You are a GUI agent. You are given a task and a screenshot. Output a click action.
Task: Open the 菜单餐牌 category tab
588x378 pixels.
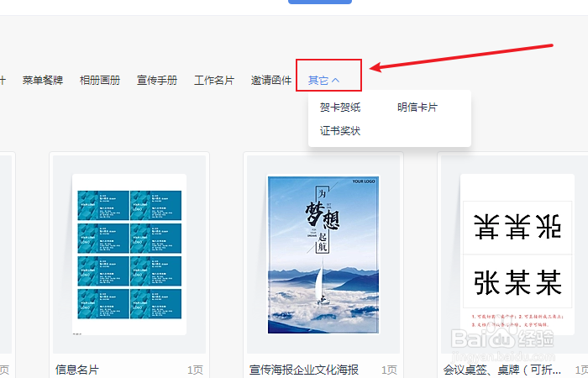tap(43, 81)
